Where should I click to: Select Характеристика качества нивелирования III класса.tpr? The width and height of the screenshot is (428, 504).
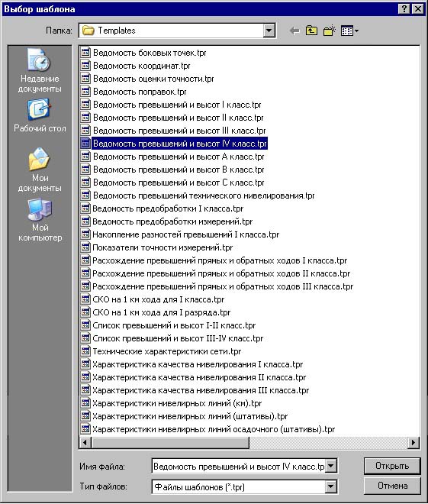tap(201, 390)
